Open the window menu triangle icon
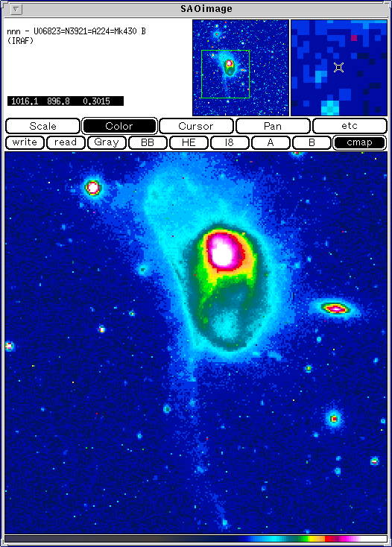The width and height of the screenshot is (392, 547). [x=16, y=10]
